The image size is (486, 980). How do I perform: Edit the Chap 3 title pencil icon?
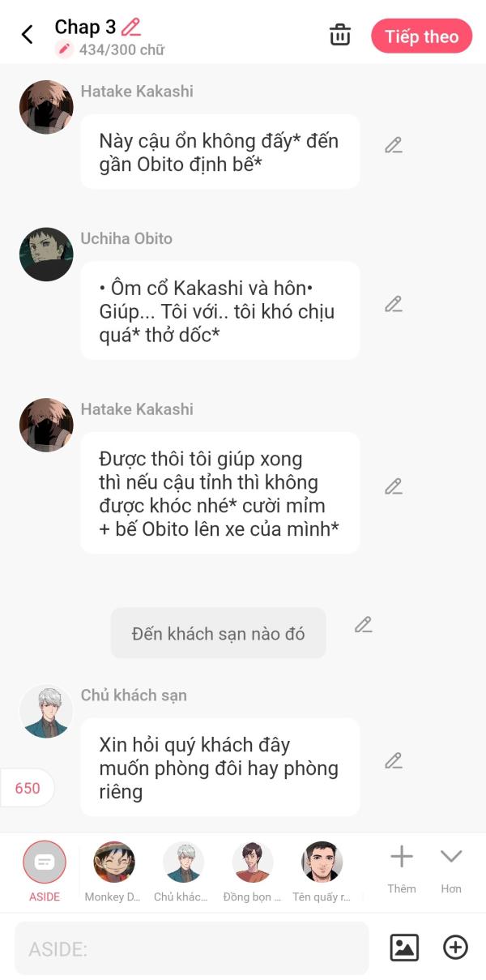[130, 27]
